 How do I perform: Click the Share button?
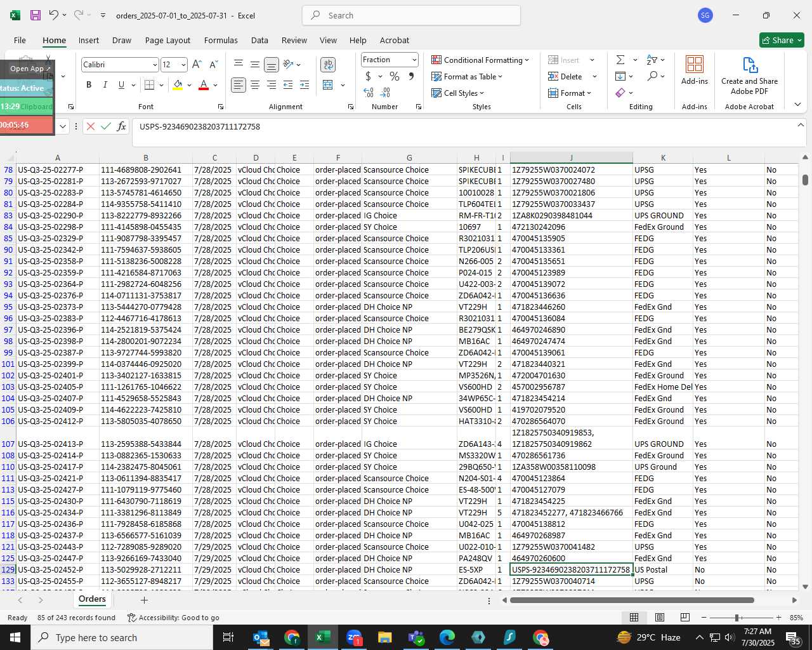point(782,40)
